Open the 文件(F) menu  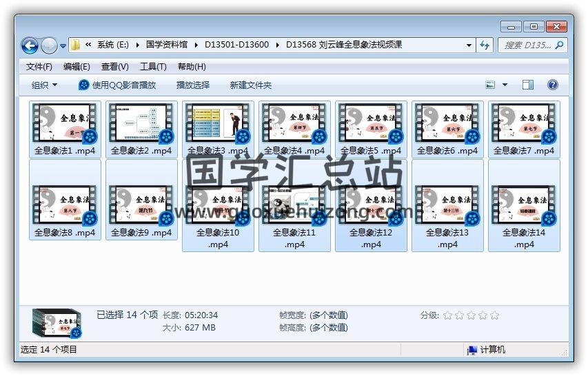(39, 67)
